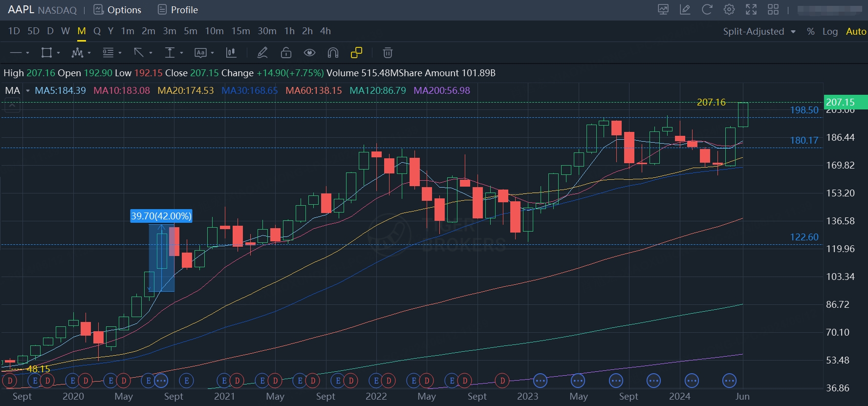The width and height of the screenshot is (868, 406).
Task: Expand the line tool dropdown arrow
Action: pyautogui.click(x=27, y=53)
